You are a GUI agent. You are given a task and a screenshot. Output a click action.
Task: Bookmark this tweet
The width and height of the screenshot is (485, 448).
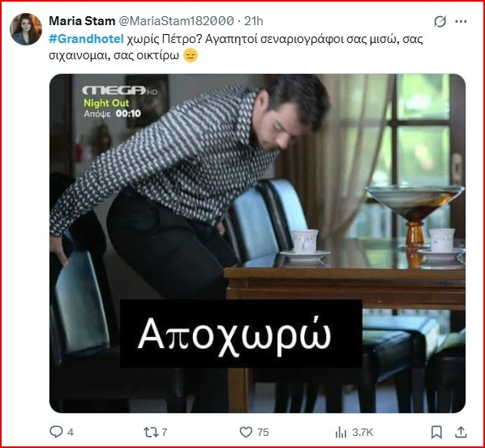[436, 432]
